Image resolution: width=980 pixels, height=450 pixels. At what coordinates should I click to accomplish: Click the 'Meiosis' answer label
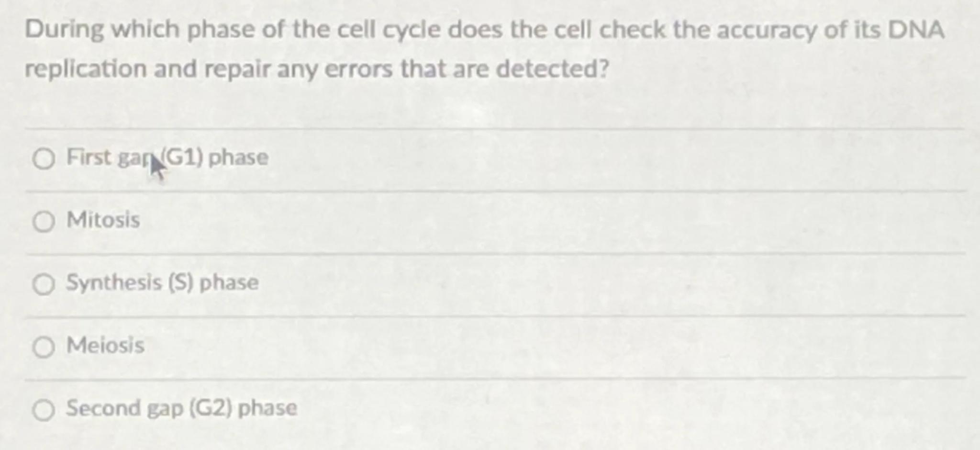pos(105,345)
